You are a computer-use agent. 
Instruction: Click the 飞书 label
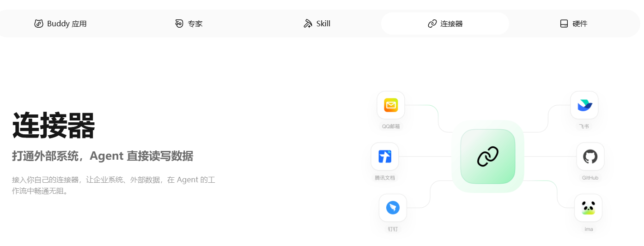(x=584, y=126)
